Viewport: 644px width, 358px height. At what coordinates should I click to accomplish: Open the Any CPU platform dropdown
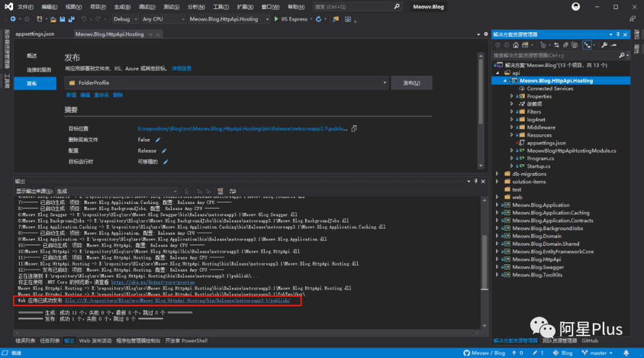click(x=163, y=19)
